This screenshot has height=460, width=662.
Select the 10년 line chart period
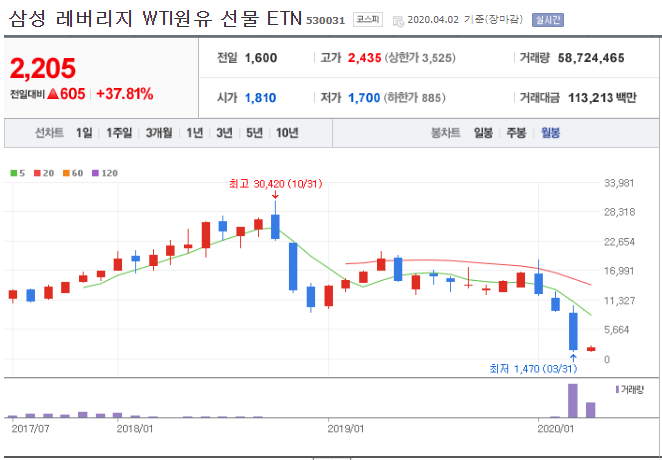click(287, 133)
